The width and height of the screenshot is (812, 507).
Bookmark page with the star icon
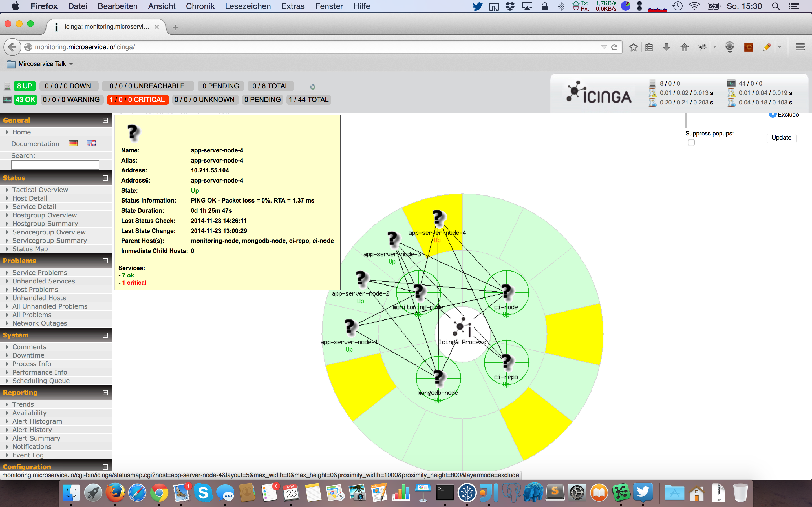click(633, 47)
